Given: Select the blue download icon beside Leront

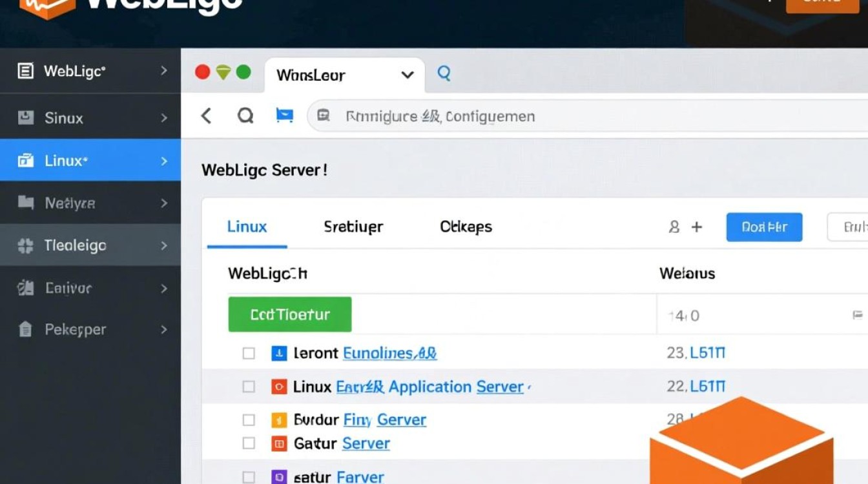Looking at the screenshot, I should tap(279, 353).
